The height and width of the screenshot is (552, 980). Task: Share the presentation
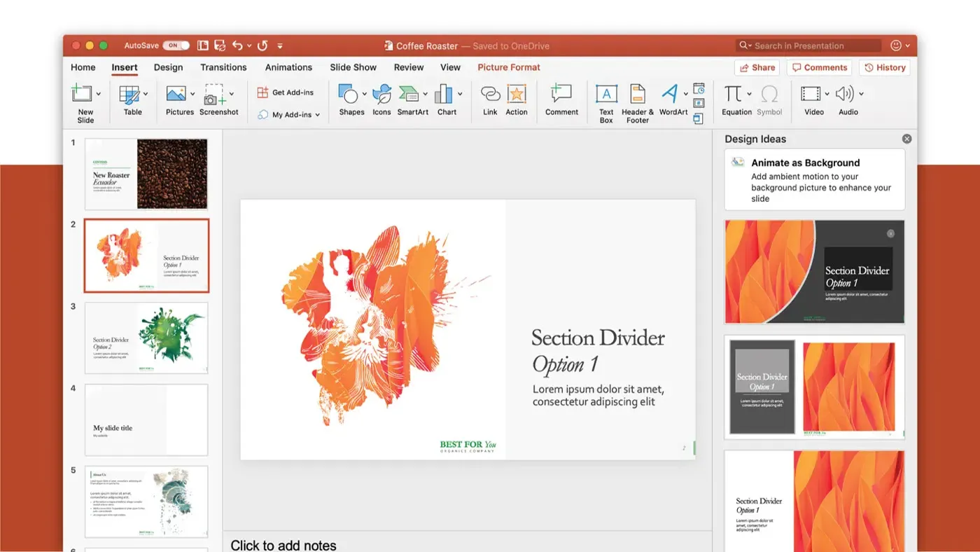[757, 67]
